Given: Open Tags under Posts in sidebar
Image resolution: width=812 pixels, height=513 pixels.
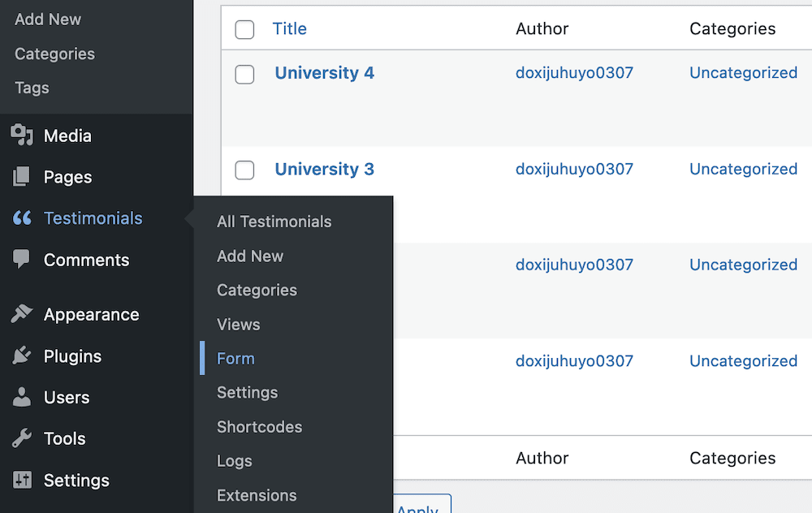Looking at the screenshot, I should (x=32, y=88).
